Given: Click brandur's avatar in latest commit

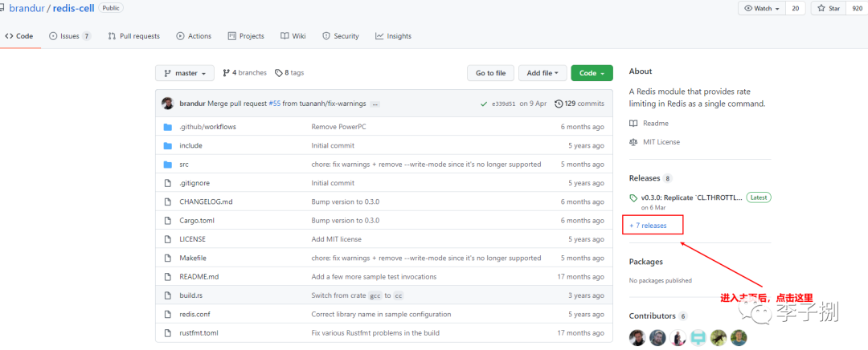Looking at the screenshot, I should 167,104.
